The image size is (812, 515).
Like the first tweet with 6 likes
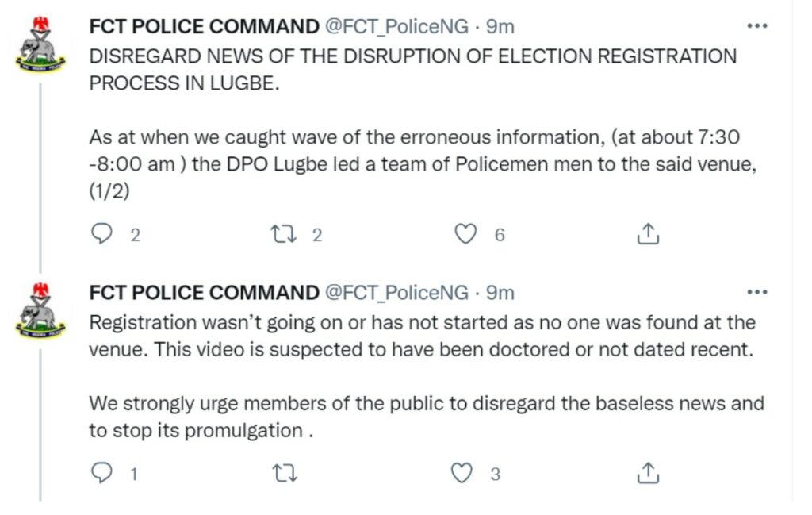click(x=465, y=234)
